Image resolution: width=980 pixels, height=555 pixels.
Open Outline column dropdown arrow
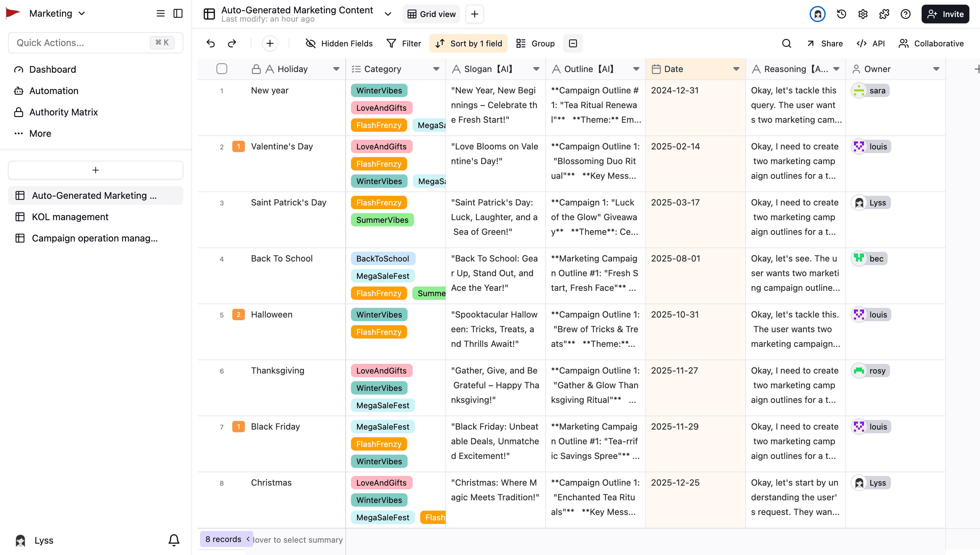636,69
